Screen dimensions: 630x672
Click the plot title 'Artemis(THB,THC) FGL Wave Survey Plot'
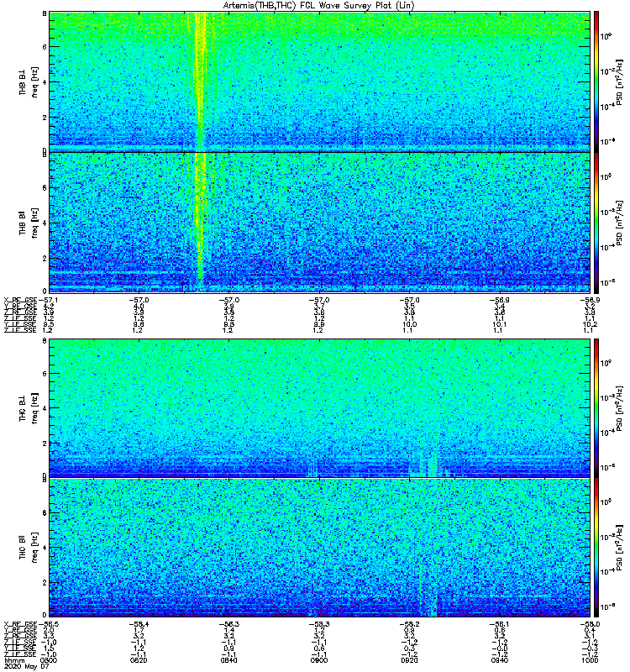tap(319, 5)
